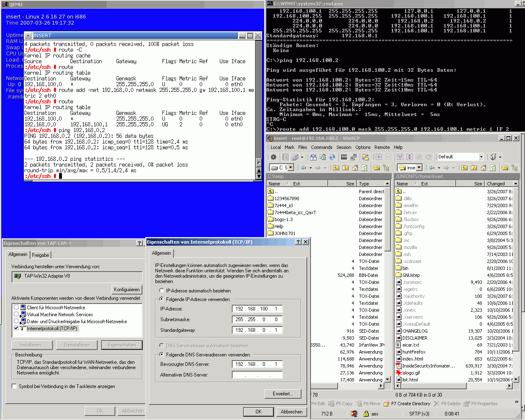Expand the copy icon dropdown arrow
525x420 pixels.
[x=302, y=157]
